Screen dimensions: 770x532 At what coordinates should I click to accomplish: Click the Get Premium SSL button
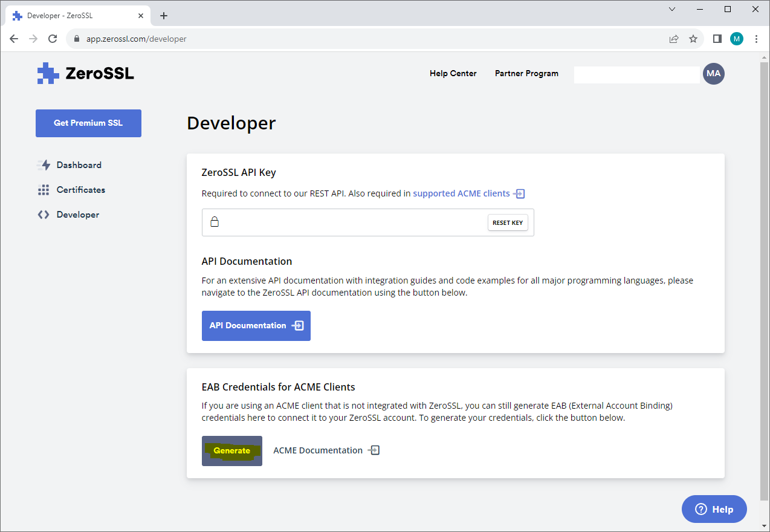88,123
